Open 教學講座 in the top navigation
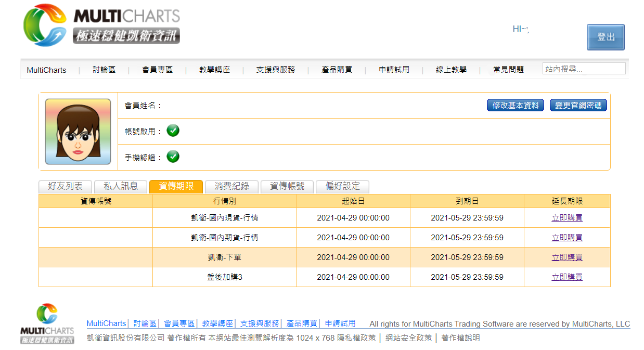The image size is (644, 350). point(214,70)
